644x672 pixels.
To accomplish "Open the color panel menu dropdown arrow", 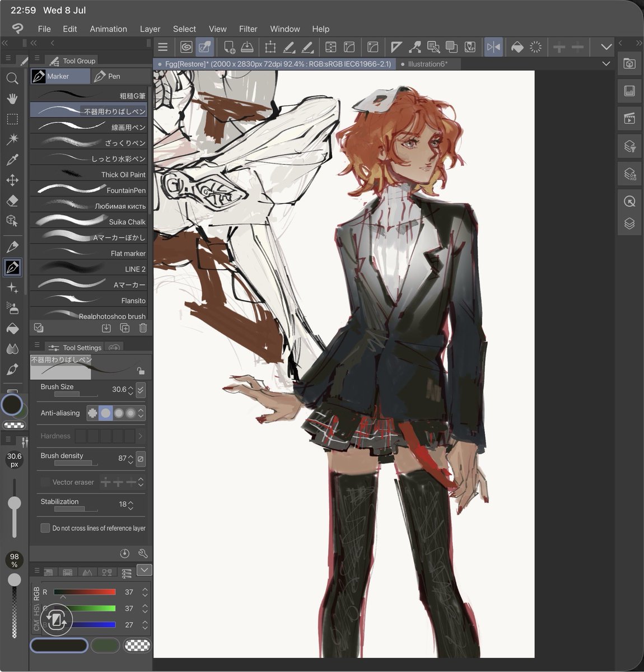I will pos(144,570).
